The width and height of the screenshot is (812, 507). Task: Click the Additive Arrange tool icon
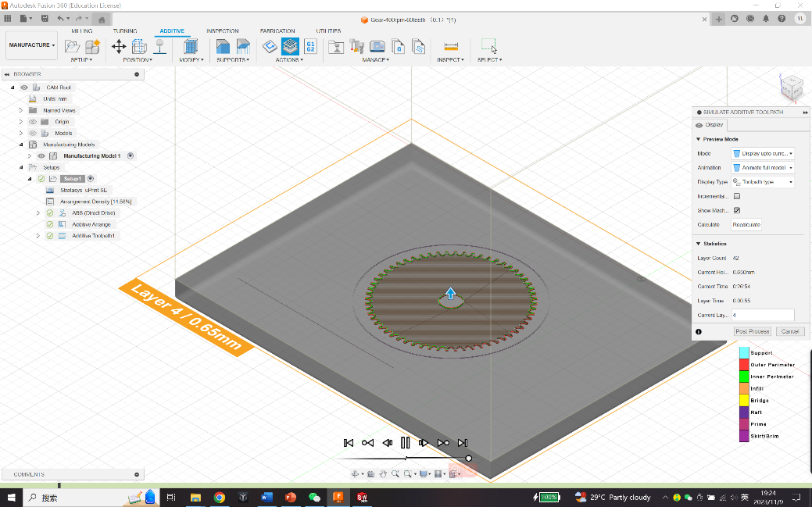tap(139, 47)
